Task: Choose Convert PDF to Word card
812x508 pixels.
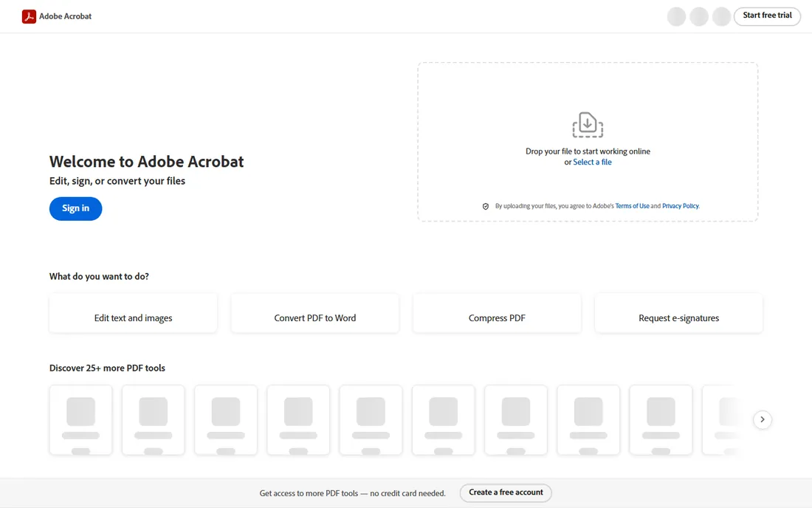Action: [x=315, y=313]
